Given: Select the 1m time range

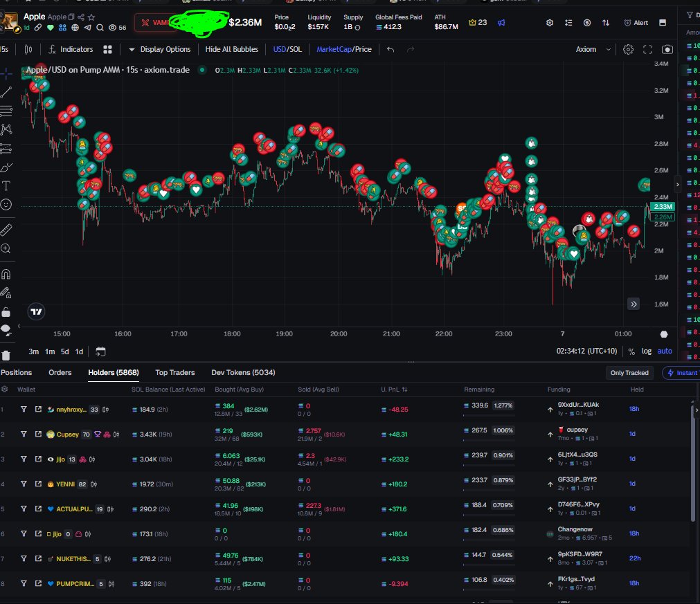Looking at the screenshot, I should coord(50,351).
